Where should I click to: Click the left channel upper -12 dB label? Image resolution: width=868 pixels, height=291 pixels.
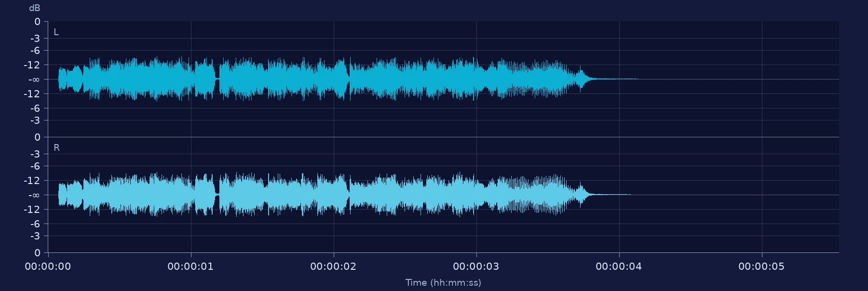(32, 65)
